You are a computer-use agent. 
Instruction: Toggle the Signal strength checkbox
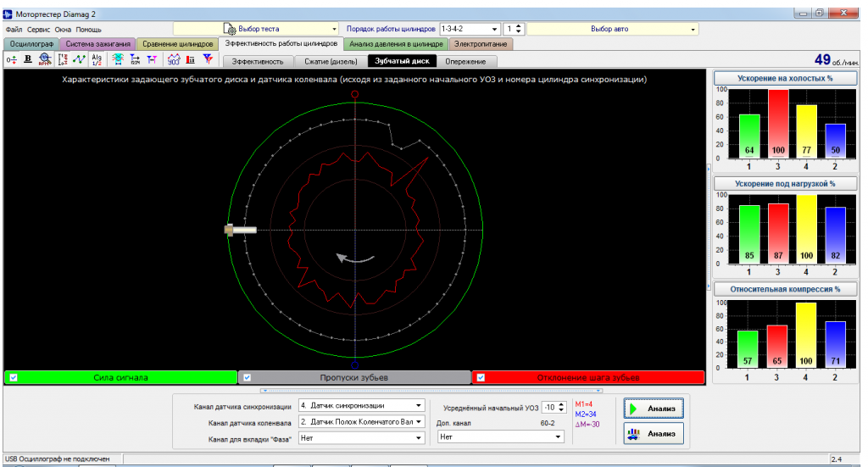pos(14,377)
